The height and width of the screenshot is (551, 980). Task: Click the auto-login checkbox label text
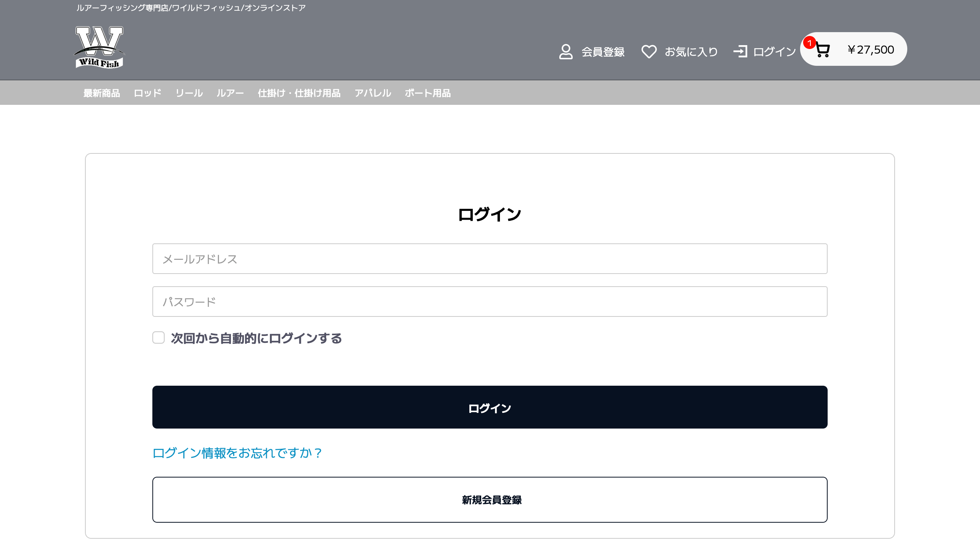256,338
